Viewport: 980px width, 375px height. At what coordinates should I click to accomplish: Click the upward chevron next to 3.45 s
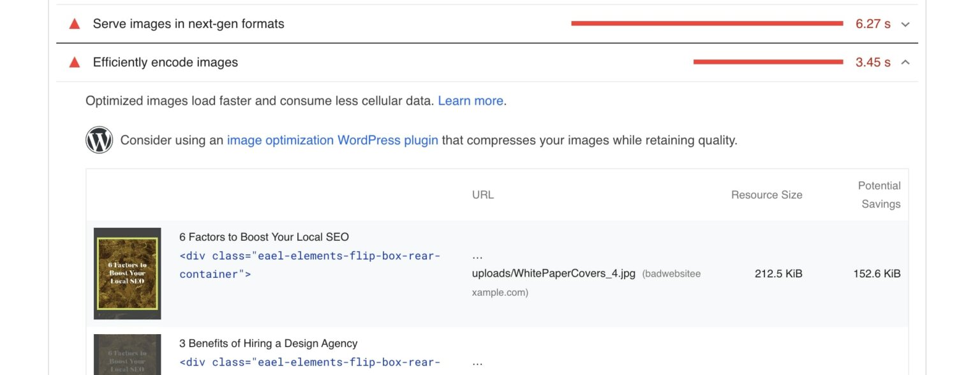[x=904, y=62]
